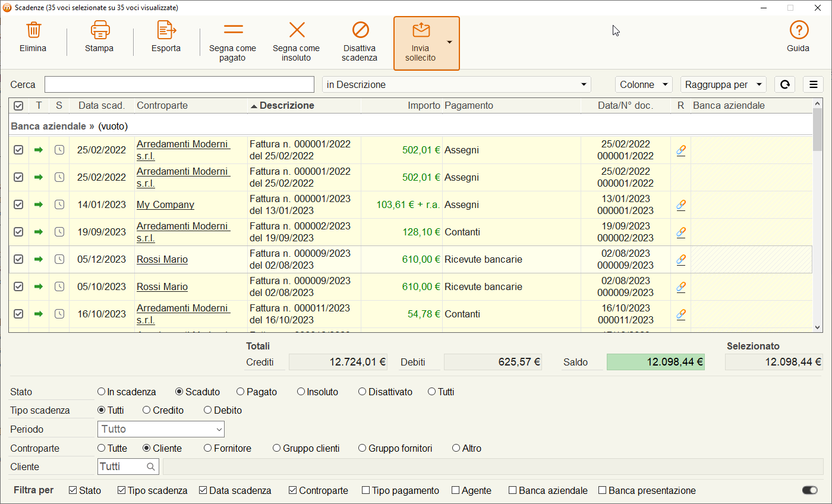This screenshot has width=832, height=504.
Task: Click Segna come insoluto X icon
Action: tap(296, 30)
